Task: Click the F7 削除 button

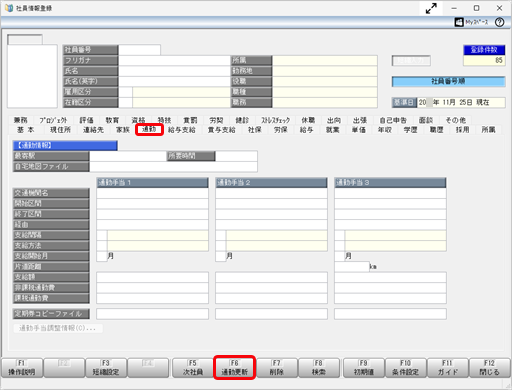Action: click(277, 368)
